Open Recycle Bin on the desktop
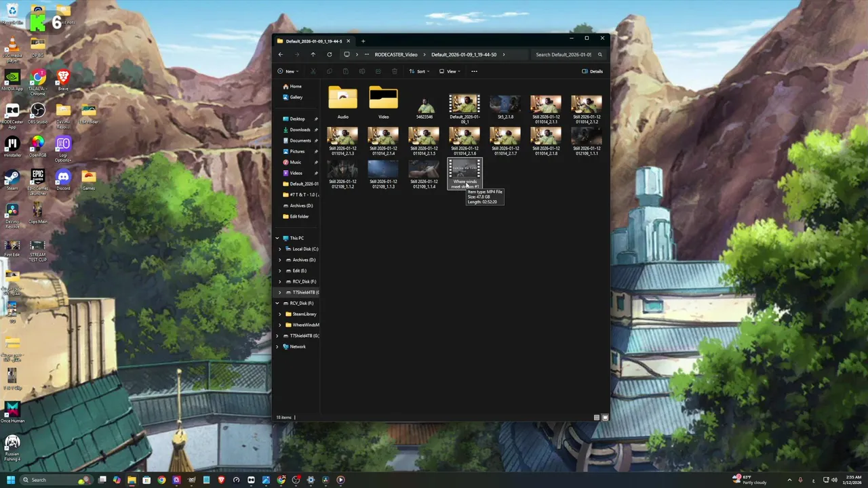 tap(12, 14)
